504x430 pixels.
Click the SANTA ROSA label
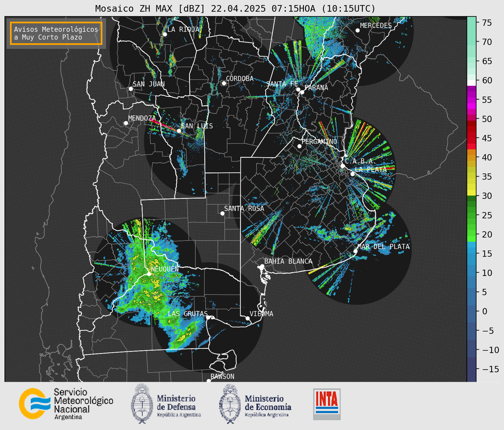pos(244,208)
